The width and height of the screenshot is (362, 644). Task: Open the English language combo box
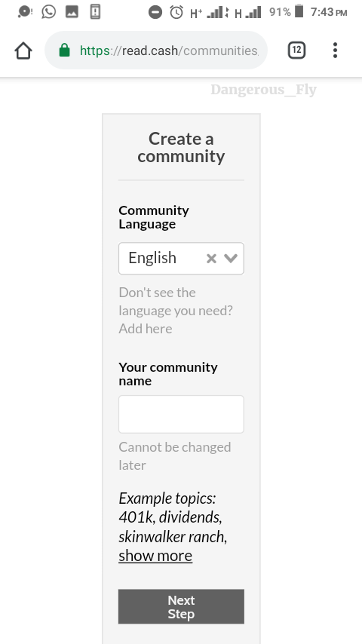point(181,259)
